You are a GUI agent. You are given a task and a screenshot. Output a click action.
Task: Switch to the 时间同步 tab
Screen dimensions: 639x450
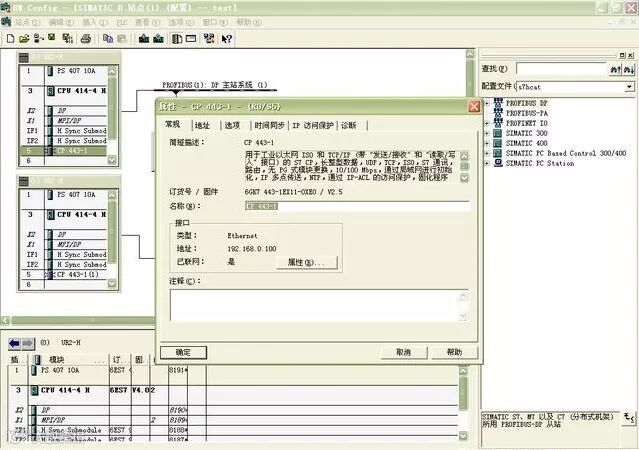pos(269,126)
